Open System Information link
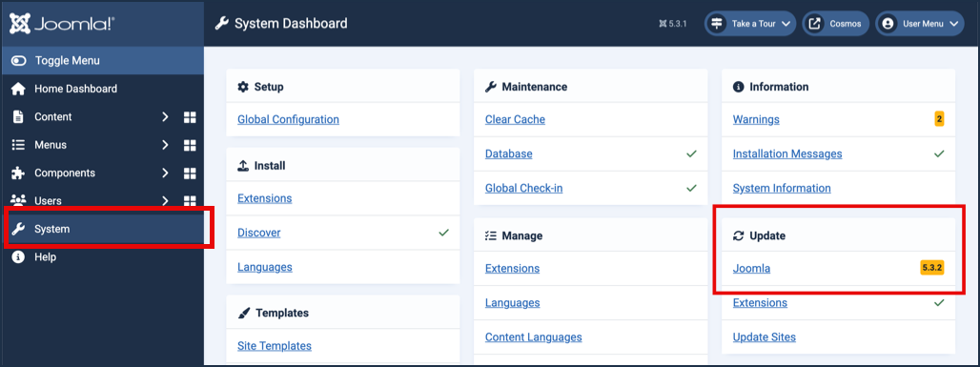Image resolution: width=980 pixels, height=367 pixels. click(782, 188)
